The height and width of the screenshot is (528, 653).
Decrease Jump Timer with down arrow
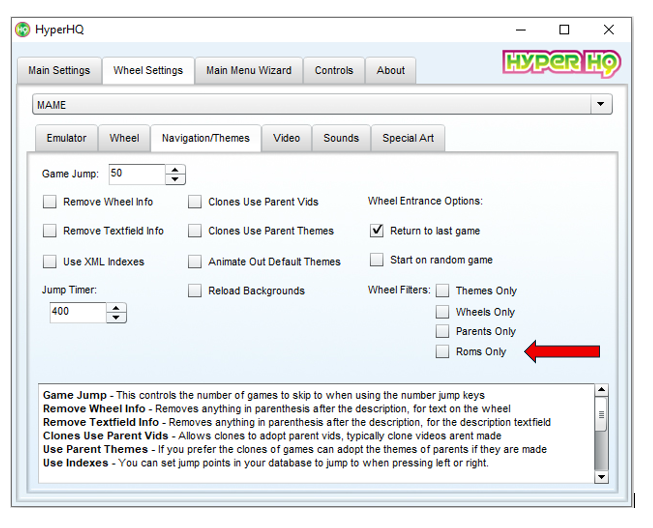point(116,317)
